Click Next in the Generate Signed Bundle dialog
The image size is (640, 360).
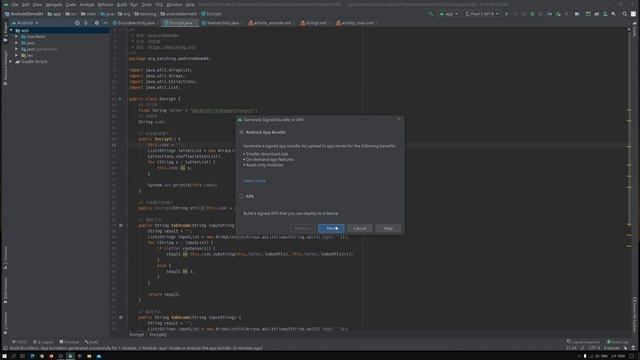click(331, 228)
